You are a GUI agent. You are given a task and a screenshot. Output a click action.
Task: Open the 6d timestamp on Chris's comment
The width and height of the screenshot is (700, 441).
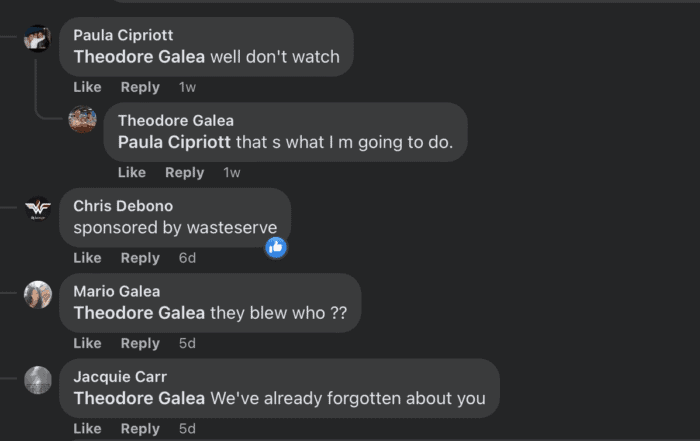[x=187, y=258]
